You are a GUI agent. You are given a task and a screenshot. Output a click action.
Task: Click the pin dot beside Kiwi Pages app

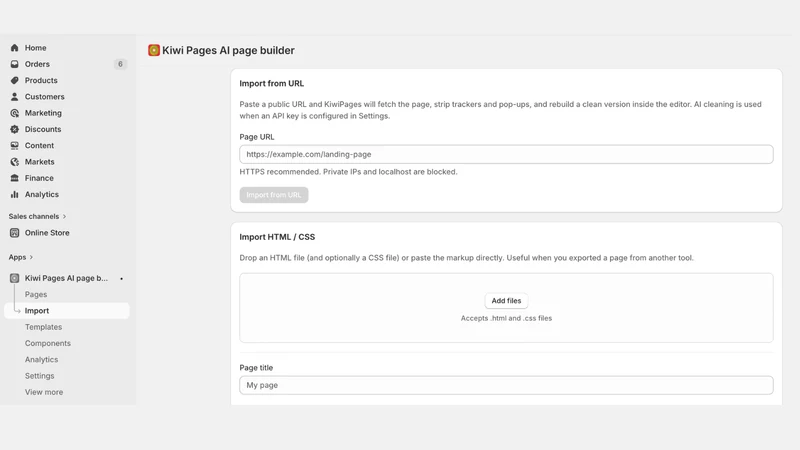[x=121, y=279]
